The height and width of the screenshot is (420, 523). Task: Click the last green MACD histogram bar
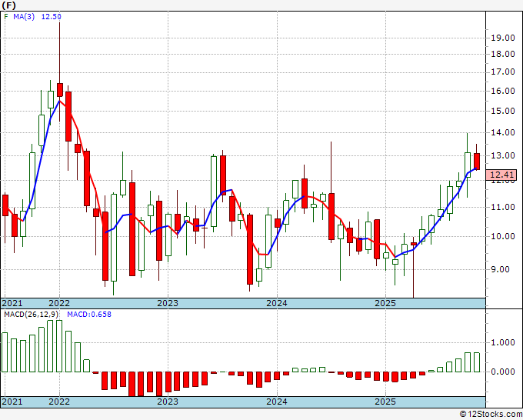(477, 362)
